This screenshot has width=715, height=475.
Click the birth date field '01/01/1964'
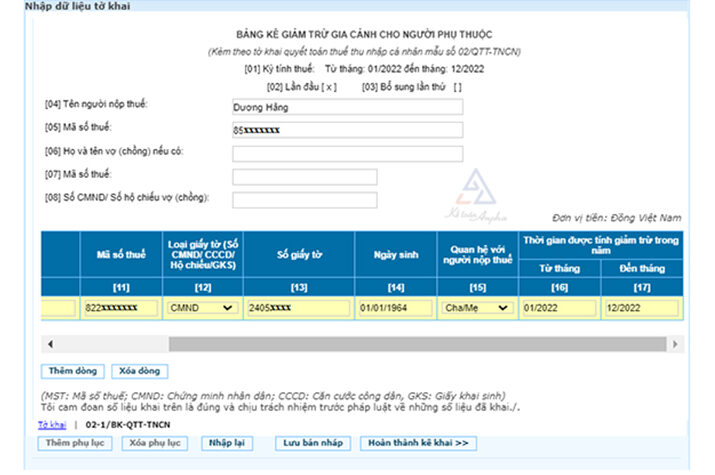(395, 308)
